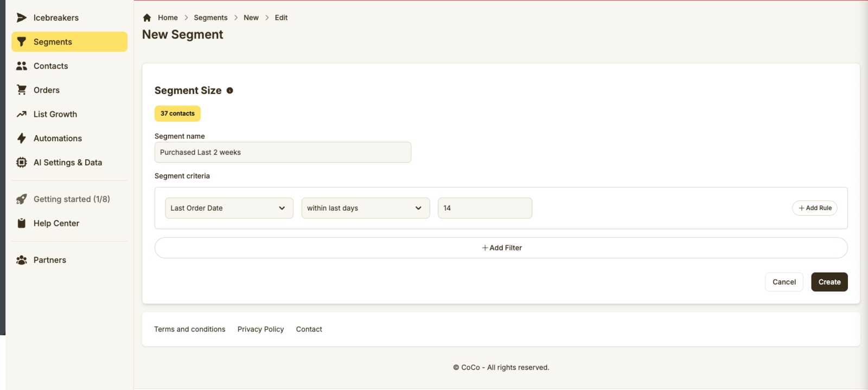Click the Icebreakers paper plane icon
The height and width of the screenshot is (390, 868).
click(x=22, y=18)
